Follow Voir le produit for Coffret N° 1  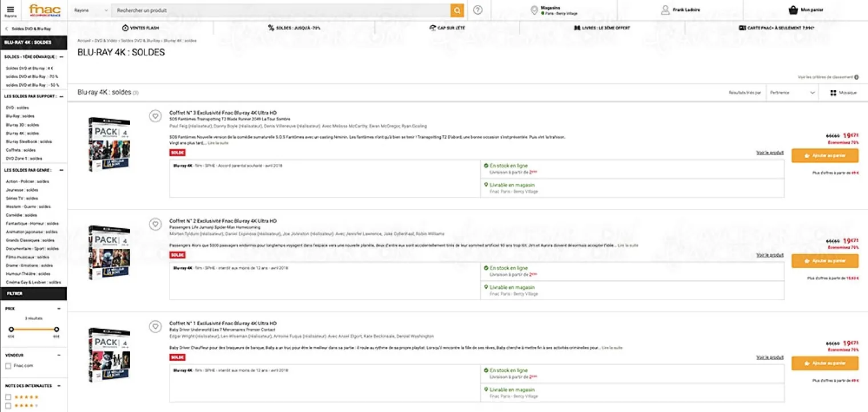tap(770, 357)
